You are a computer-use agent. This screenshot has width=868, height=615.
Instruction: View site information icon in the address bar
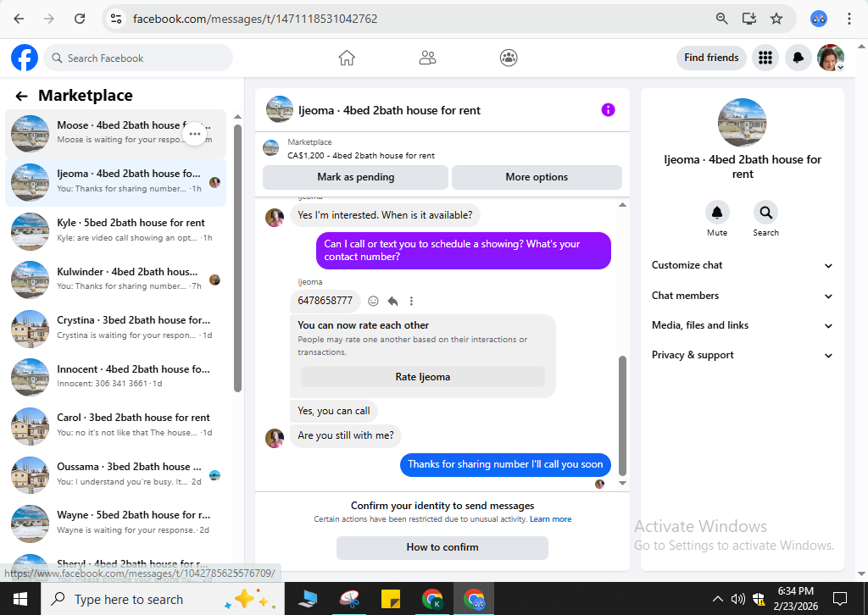coord(115,19)
